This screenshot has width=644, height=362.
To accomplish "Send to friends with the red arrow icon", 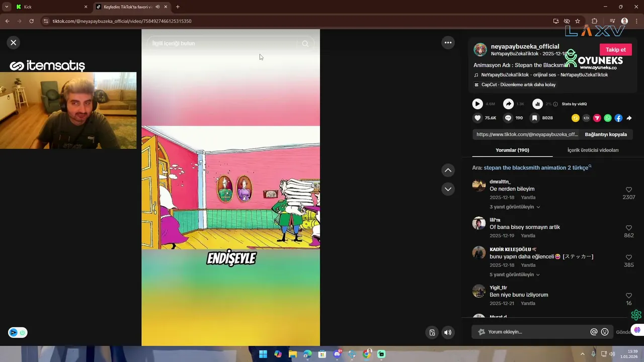I will (597, 118).
